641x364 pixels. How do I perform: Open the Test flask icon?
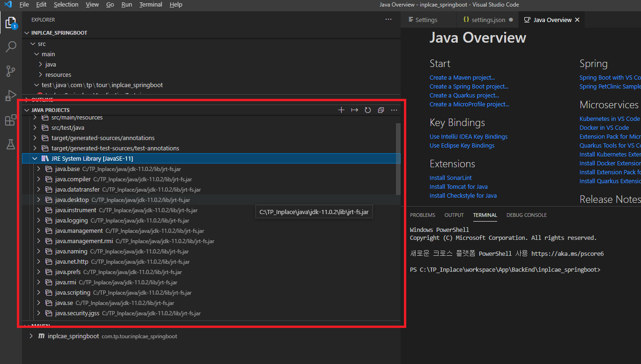[11, 144]
